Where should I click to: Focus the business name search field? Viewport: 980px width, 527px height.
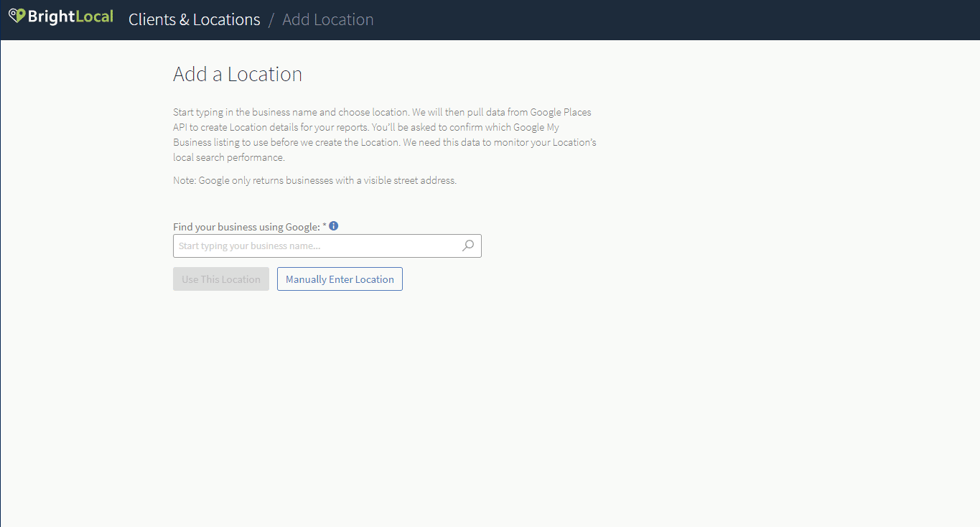[x=316, y=246]
